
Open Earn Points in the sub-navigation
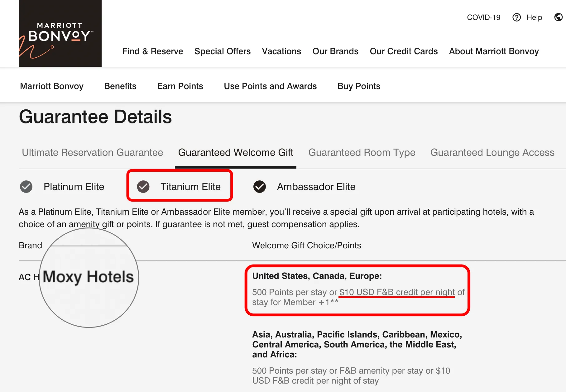coord(180,86)
